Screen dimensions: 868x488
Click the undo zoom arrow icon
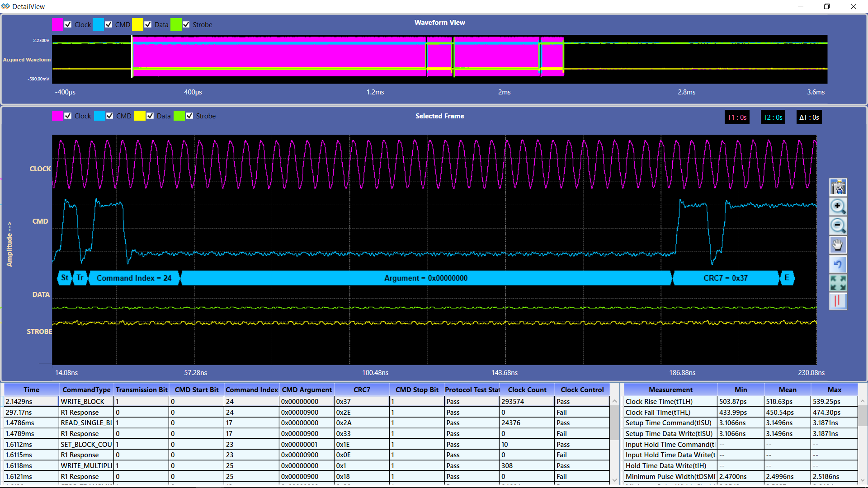point(838,264)
